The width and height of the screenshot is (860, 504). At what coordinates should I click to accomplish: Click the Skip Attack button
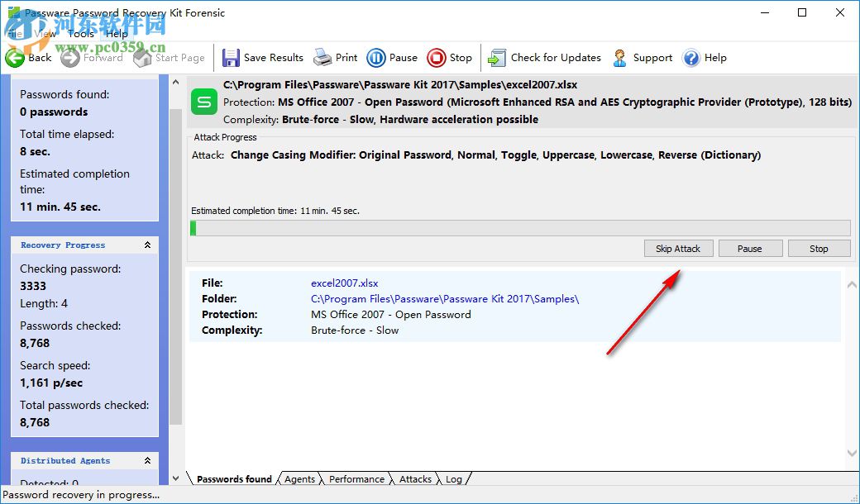[x=678, y=248]
